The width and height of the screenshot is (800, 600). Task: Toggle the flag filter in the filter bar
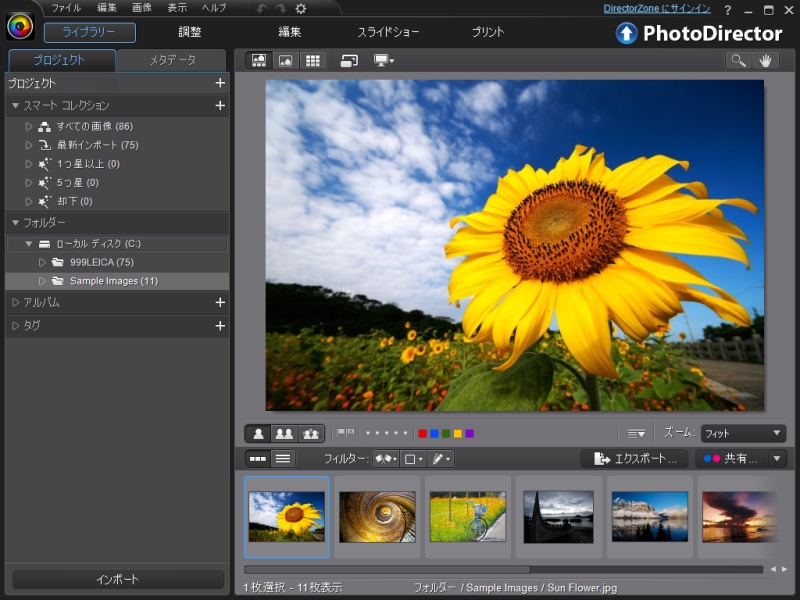click(x=383, y=459)
